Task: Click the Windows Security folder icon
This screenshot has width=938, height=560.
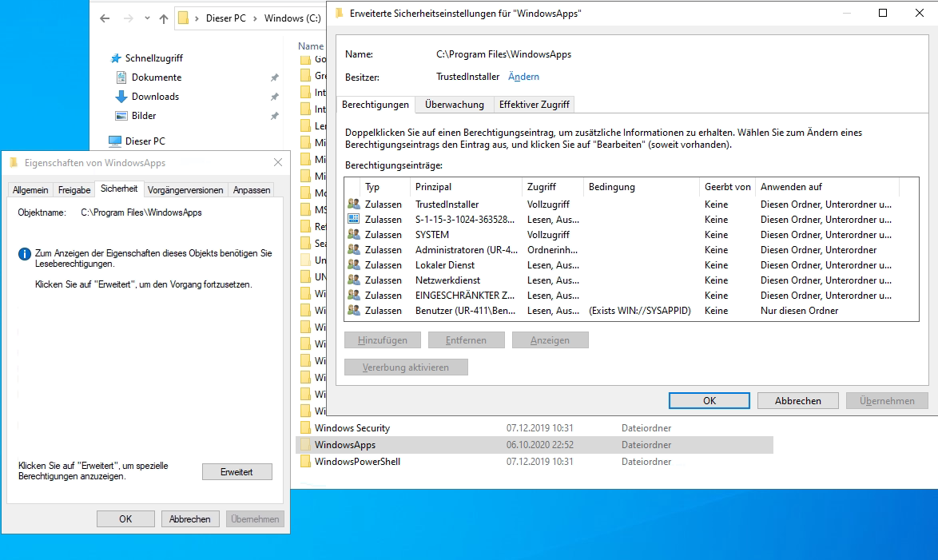Action: click(x=304, y=428)
